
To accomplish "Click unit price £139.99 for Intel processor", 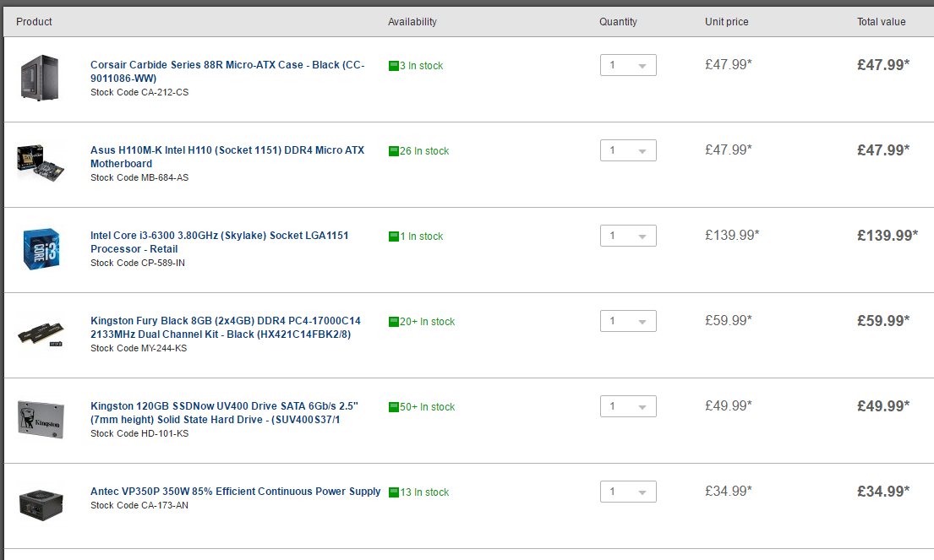I will tap(732, 236).
